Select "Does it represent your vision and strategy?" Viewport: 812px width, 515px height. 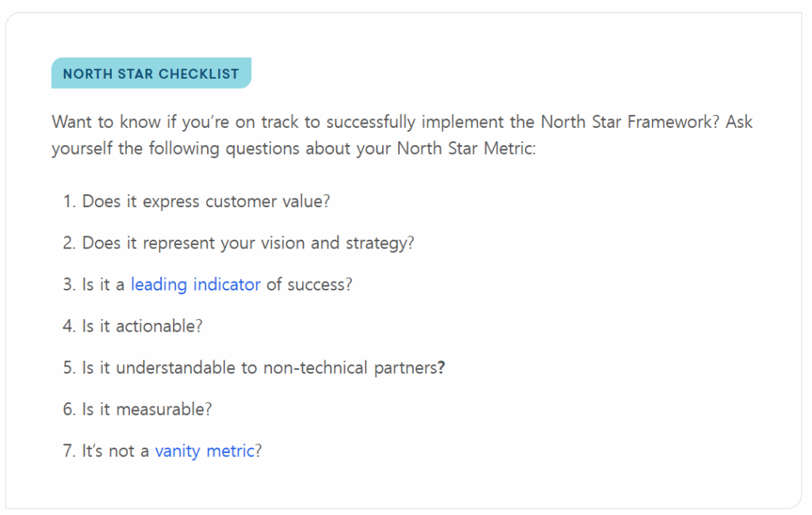coord(248,243)
